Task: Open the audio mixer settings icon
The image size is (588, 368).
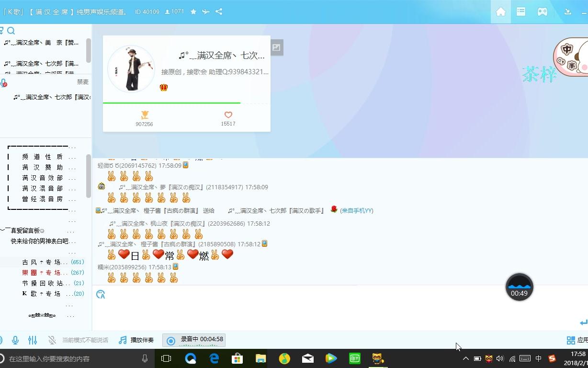Action: [x=33, y=340]
